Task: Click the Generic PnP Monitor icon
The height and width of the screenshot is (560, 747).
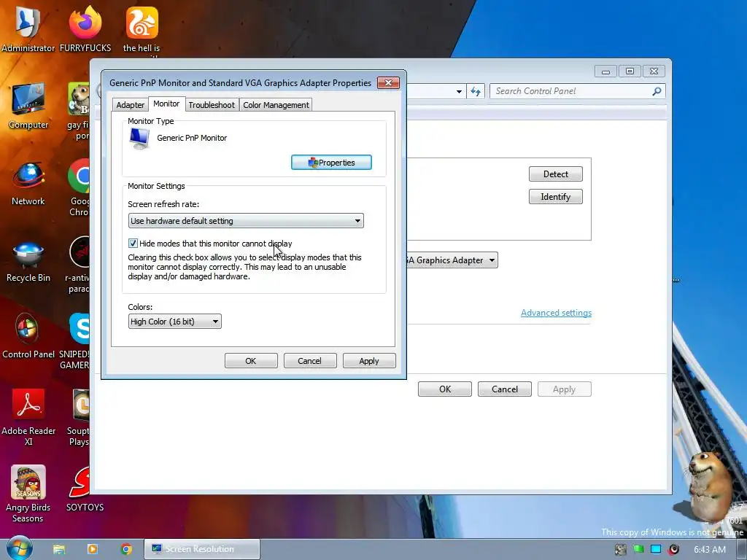Action: click(x=139, y=139)
